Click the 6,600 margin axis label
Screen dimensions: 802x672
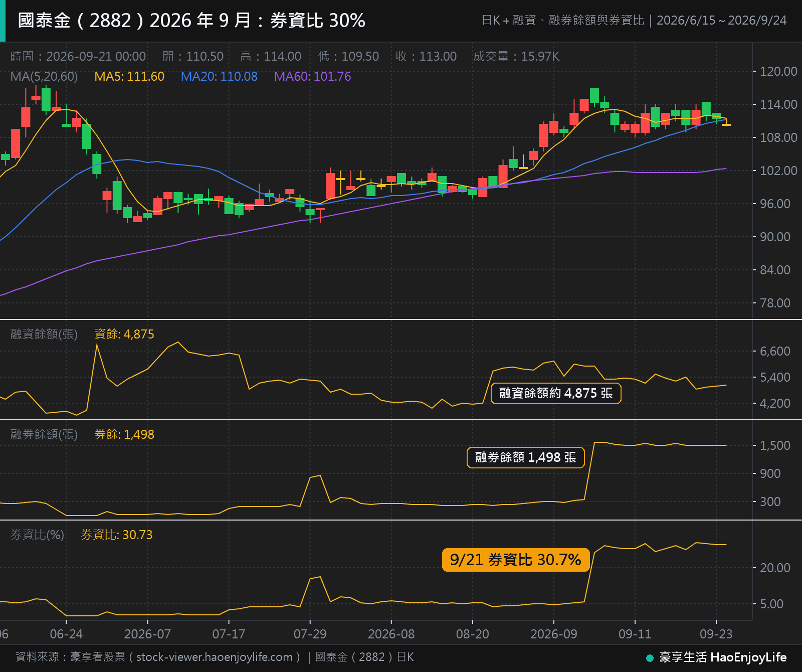775,351
